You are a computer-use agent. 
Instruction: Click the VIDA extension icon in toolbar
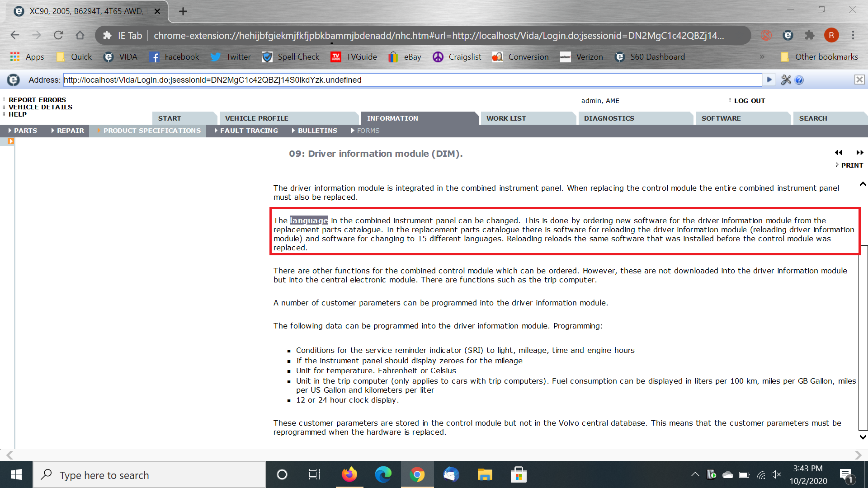point(788,35)
